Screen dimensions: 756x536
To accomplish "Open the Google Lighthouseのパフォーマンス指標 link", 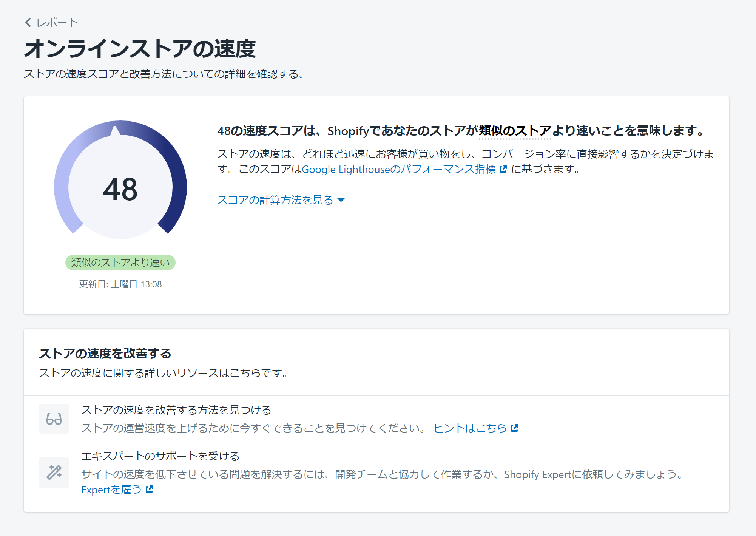I will coord(398,169).
